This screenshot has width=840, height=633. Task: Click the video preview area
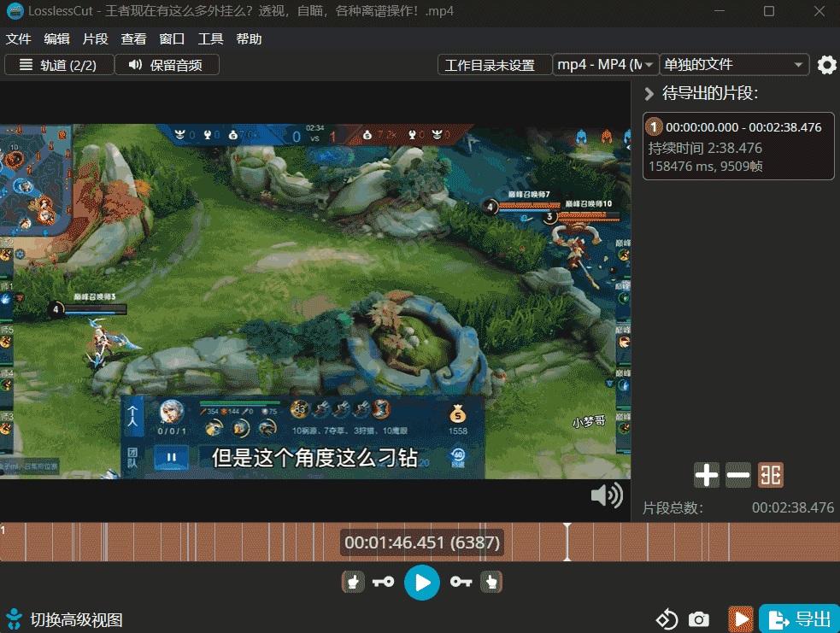tap(315, 302)
